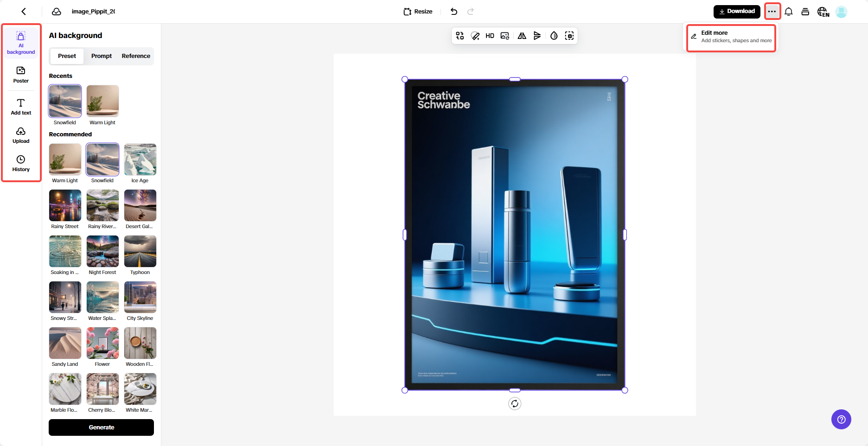
Task: Switch to the Preset tab
Action: (x=67, y=56)
